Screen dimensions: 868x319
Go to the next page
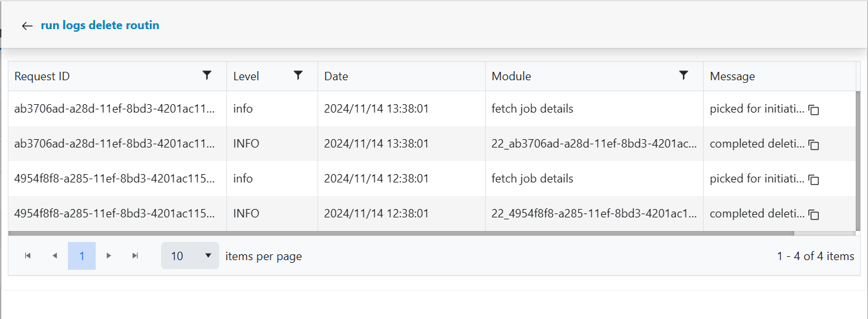tap(109, 256)
